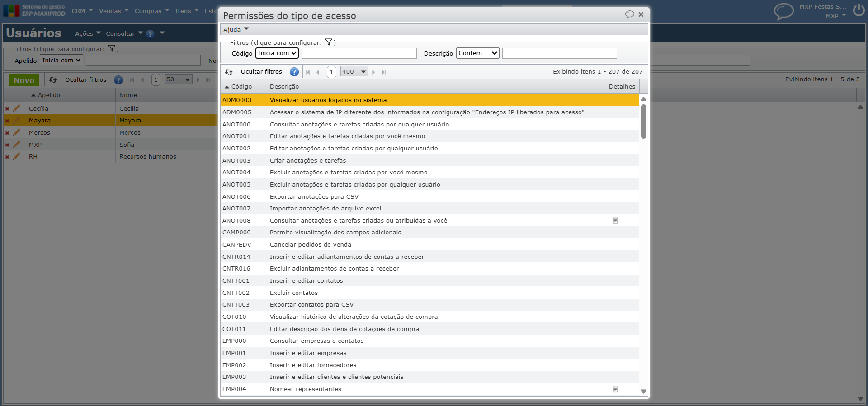868x406 pixels.
Task: Open details icon for EMP004 row
Action: pyautogui.click(x=615, y=389)
